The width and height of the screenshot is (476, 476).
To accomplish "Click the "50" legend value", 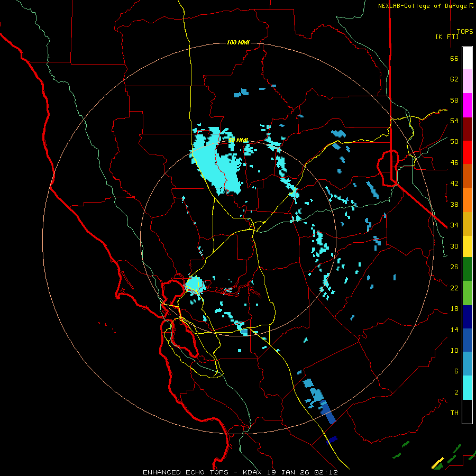I will pyautogui.click(x=454, y=142).
